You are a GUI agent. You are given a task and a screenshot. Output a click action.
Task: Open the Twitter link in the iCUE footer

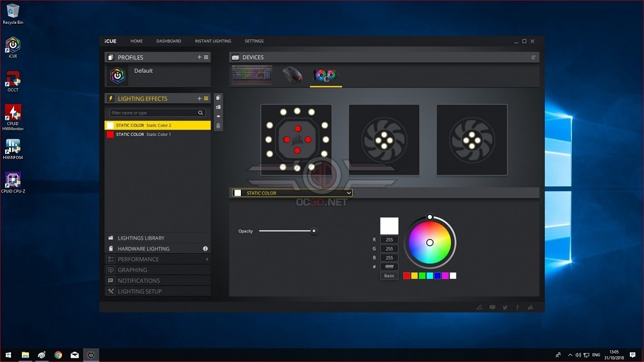coord(505,307)
